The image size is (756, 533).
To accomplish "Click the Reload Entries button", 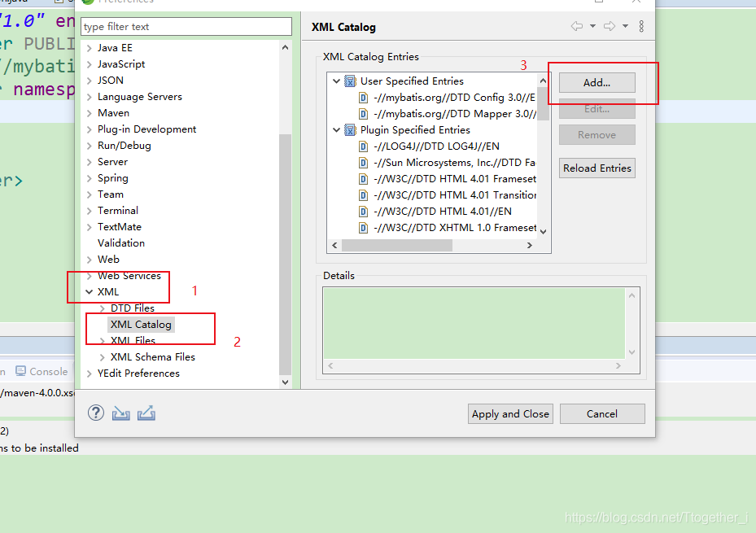I will 596,168.
